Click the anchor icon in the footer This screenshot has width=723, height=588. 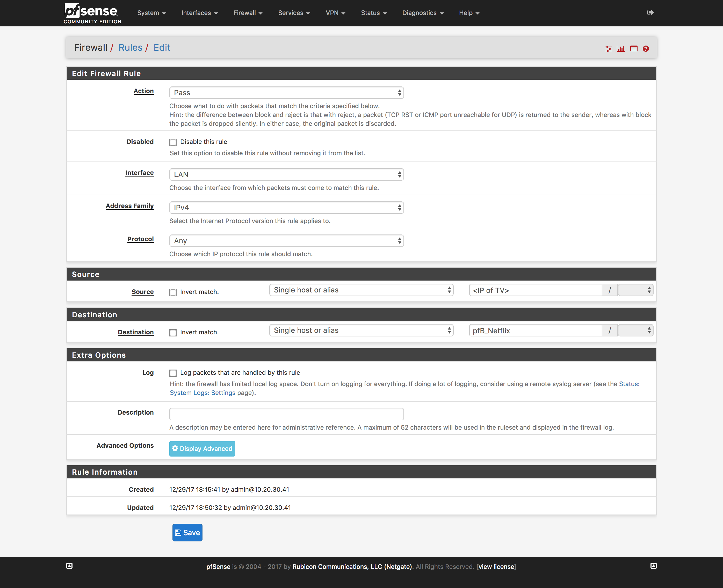(x=69, y=566)
